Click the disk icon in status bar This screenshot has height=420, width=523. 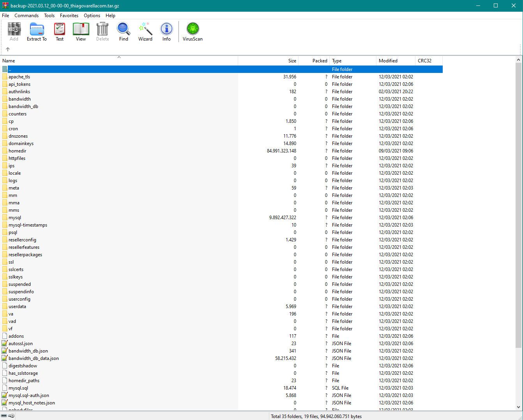point(4,416)
